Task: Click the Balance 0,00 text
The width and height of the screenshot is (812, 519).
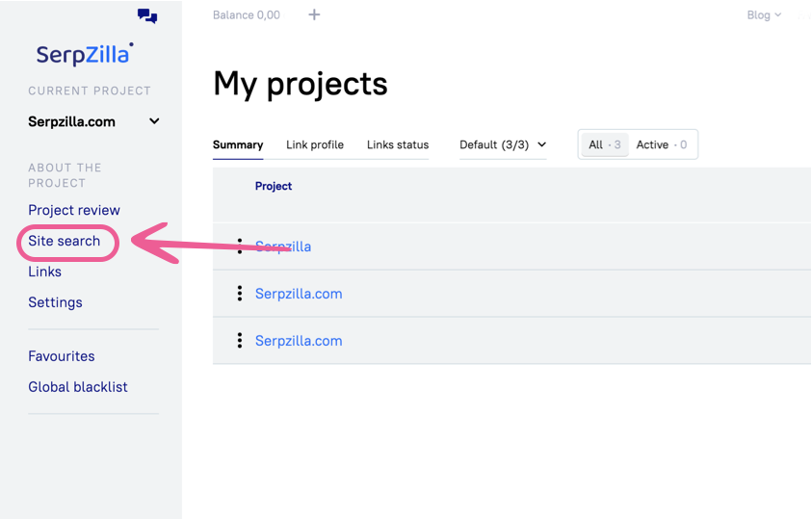Action: pyautogui.click(x=247, y=15)
